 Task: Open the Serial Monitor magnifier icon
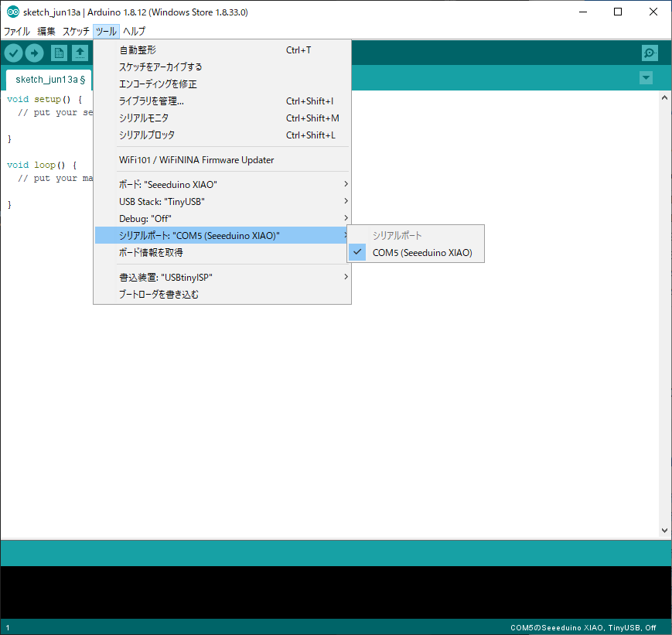point(650,53)
